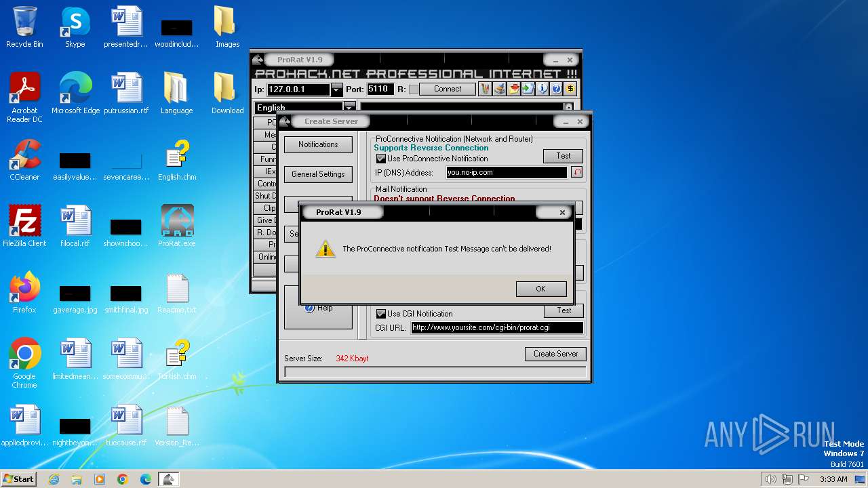Open Windows Explorer from the taskbar
The image size is (868, 488).
click(x=77, y=479)
